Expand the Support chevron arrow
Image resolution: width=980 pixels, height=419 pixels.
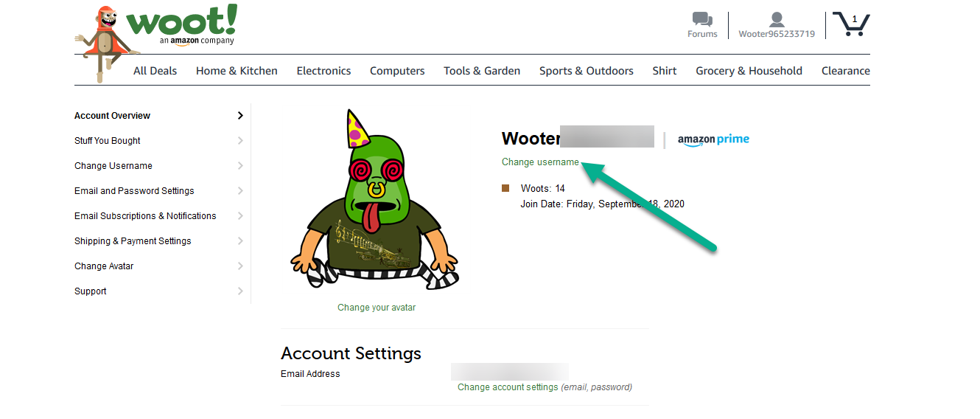pos(240,291)
